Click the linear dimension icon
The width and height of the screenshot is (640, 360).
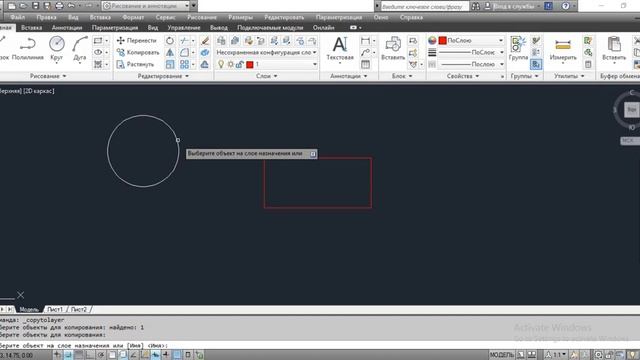pos(365,40)
